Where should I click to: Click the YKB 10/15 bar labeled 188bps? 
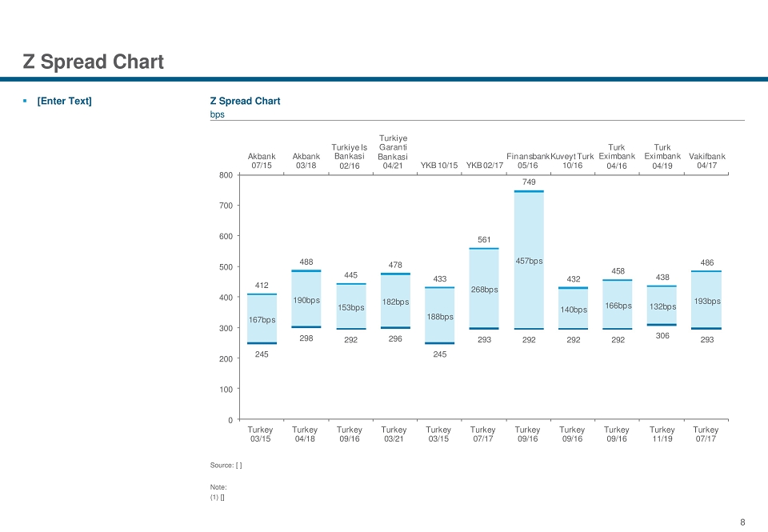pos(439,315)
